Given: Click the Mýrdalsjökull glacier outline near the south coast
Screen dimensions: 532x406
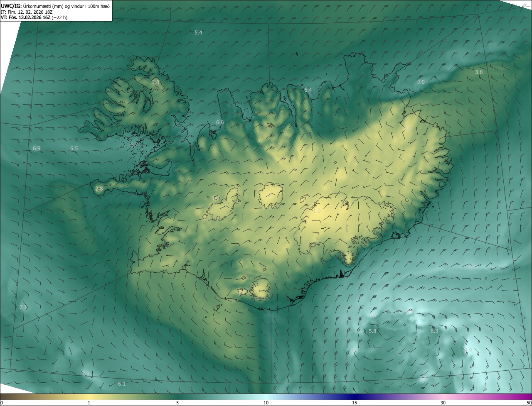Looking at the screenshot, I should 261,289.
